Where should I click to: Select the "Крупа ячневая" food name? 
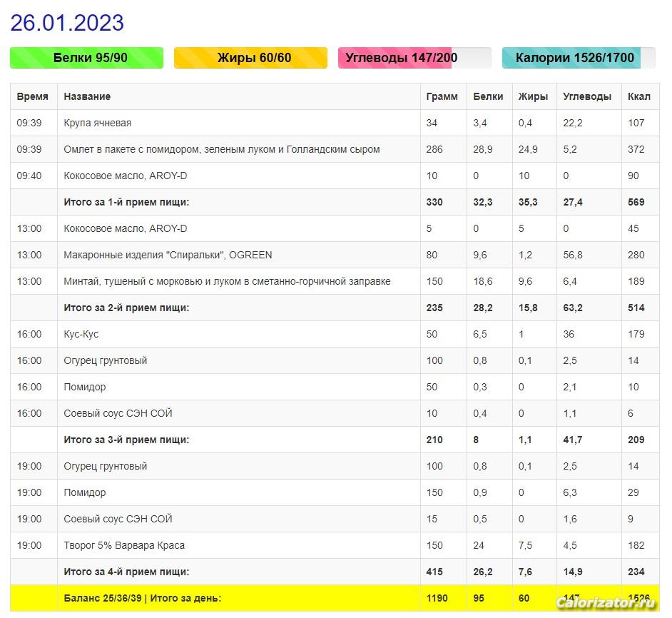pyautogui.click(x=97, y=123)
